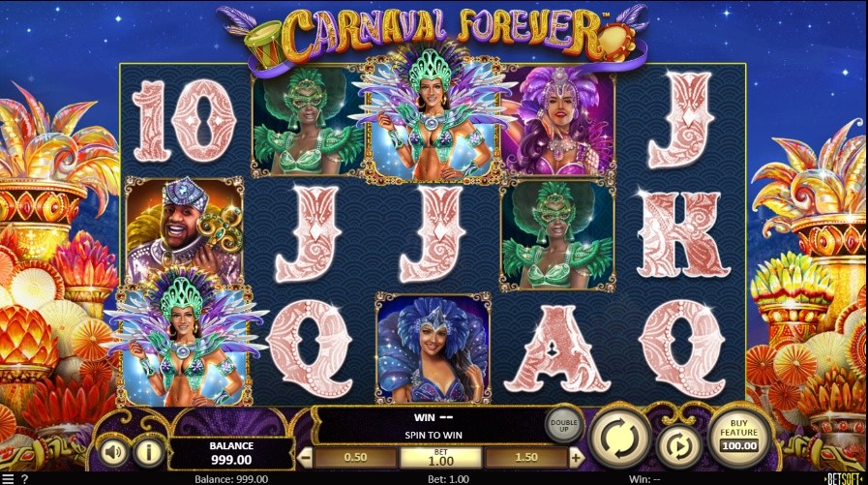The height and width of the screenshot is (485, 868).
Task: Click the 10 symbol on first reel
Action: click(x=184, y=121)
